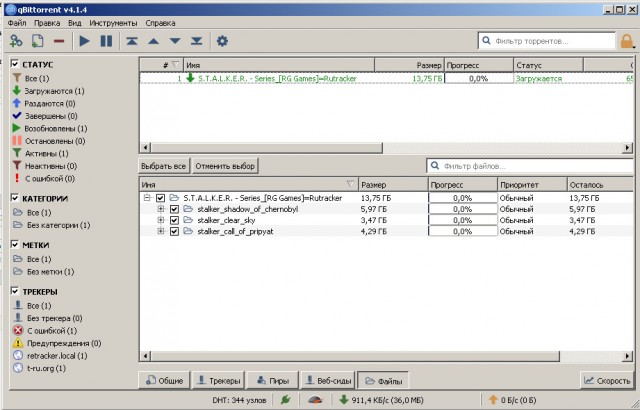The image size is (640, 410).
Task: Switch to the Файлы tab
Action: click(x=383, y=381)
